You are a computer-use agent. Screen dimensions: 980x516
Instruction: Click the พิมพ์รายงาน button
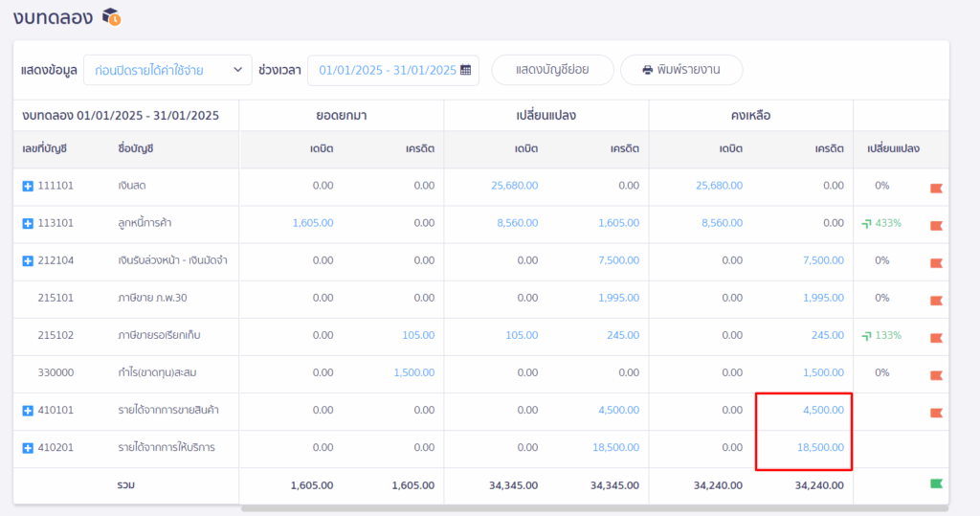coord(681,70)
